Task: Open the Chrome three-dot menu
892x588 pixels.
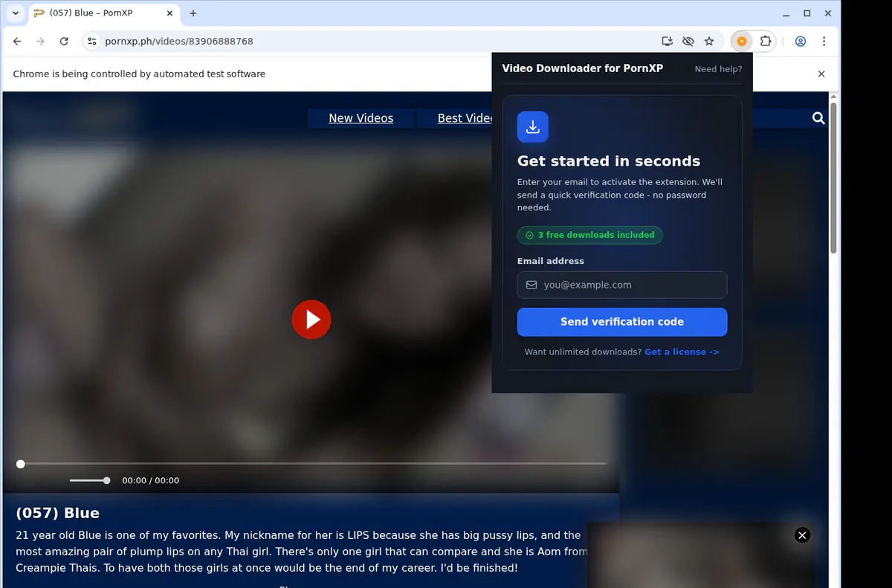Action: [x=824, y=42]
